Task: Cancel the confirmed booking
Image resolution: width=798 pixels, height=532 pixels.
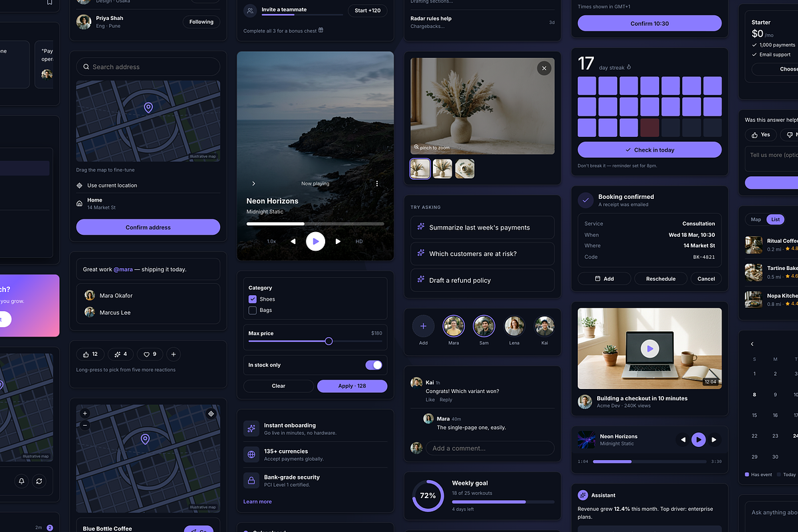Action: coord(706,279)
